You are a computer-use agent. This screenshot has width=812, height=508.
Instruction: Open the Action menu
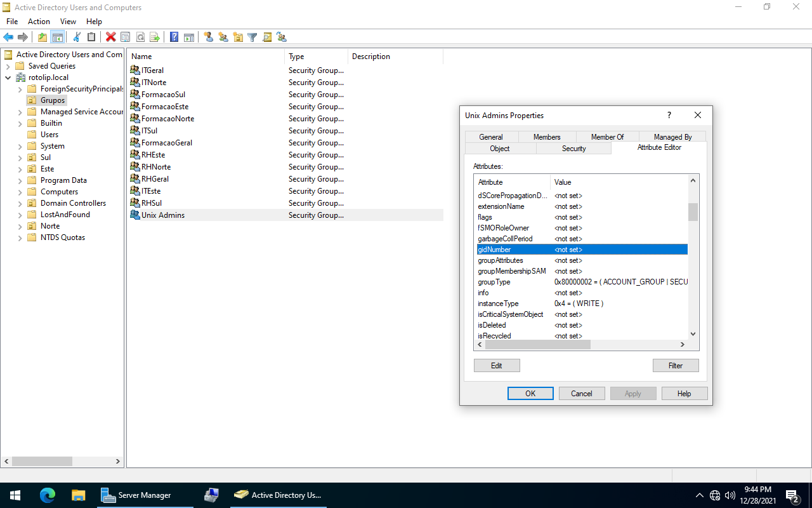(39, 21)
